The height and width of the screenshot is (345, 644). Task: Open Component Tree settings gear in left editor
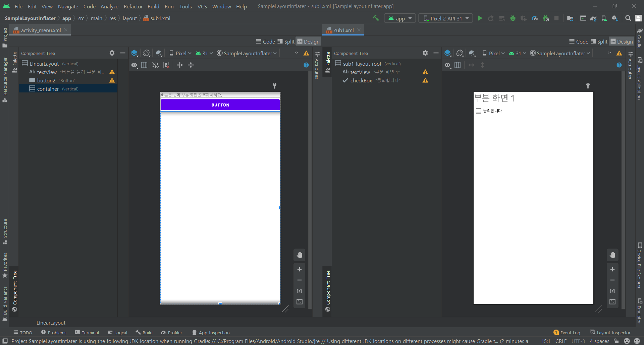pyautogui.click(x=112, y=53)
